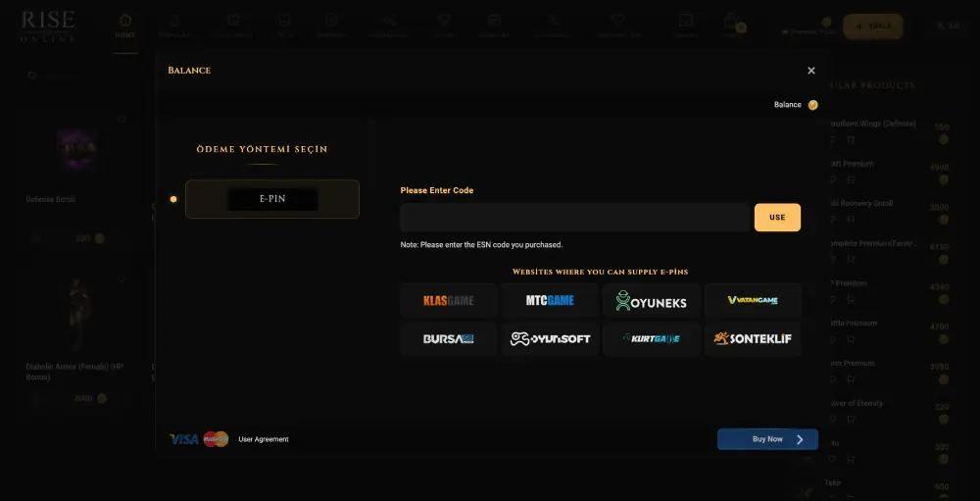Screen dimensions: 980x501
Task: Click the Visa card logo
Action: tap(184, 439)
